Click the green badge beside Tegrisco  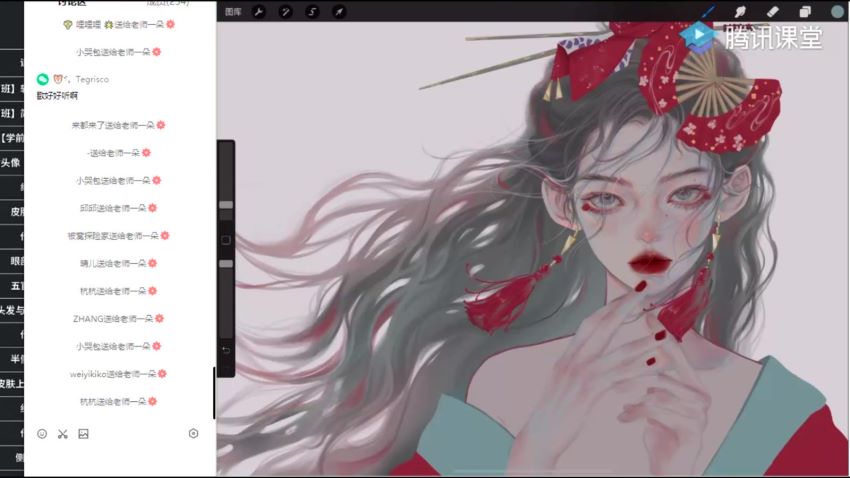tap(43, 79)
